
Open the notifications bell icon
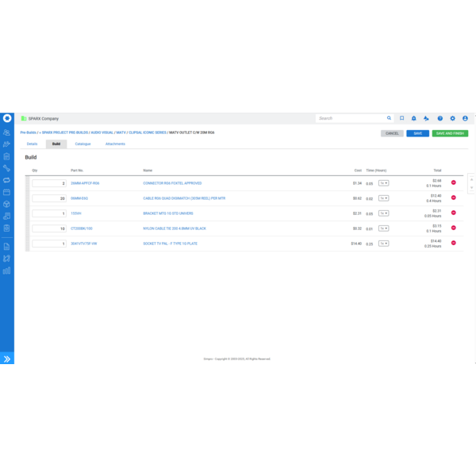[414, 118]
